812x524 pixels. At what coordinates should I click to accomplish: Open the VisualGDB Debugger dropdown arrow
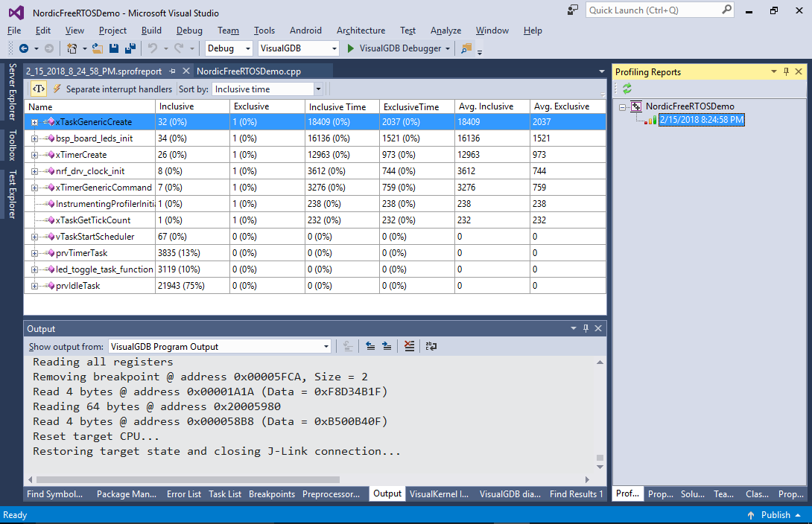(448, 48)
